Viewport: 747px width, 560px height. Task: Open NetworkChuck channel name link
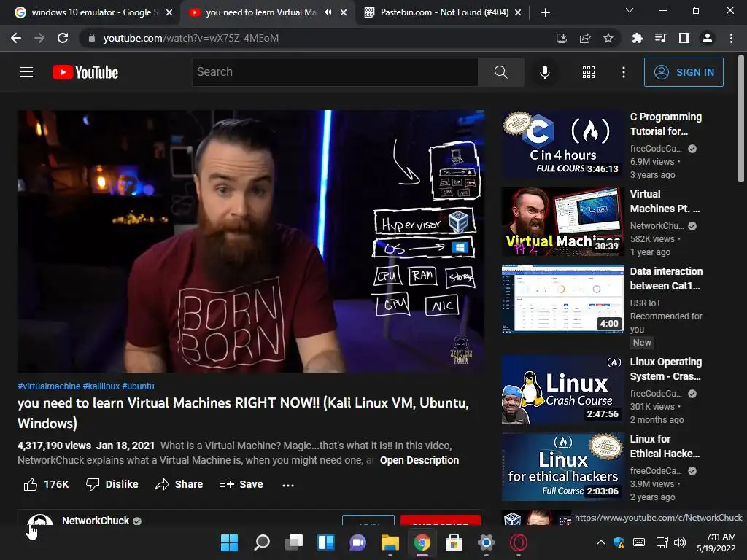coord(96,521)
